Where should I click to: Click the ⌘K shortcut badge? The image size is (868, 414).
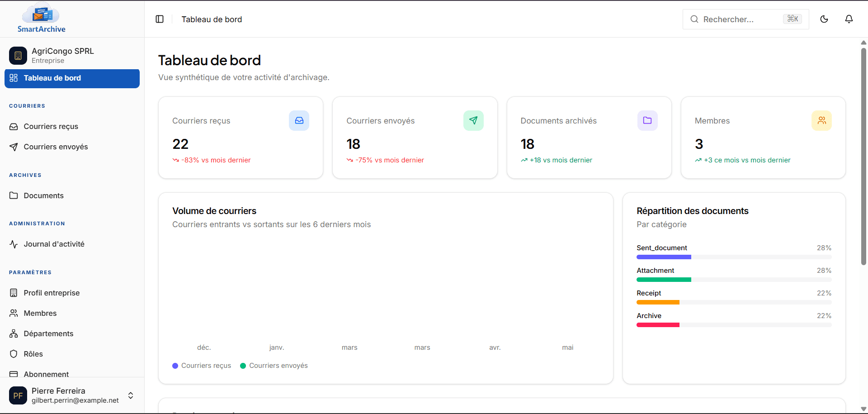pyautogui.click(x=793, y=19)
